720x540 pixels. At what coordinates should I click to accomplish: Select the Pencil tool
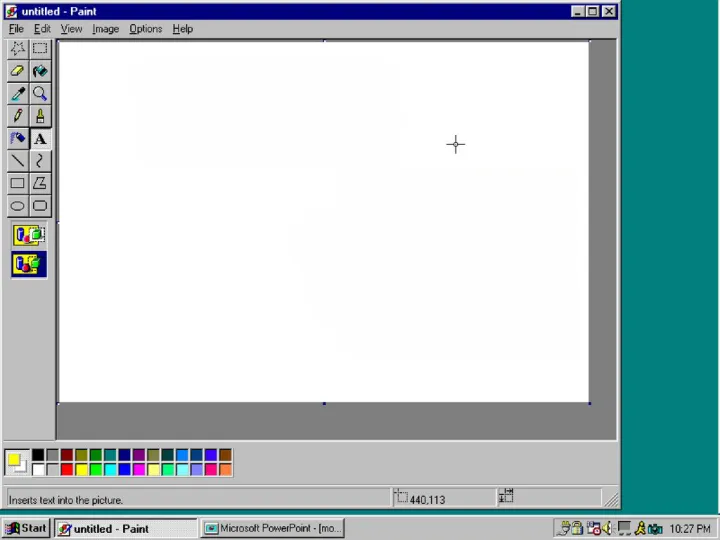(17, 116)
